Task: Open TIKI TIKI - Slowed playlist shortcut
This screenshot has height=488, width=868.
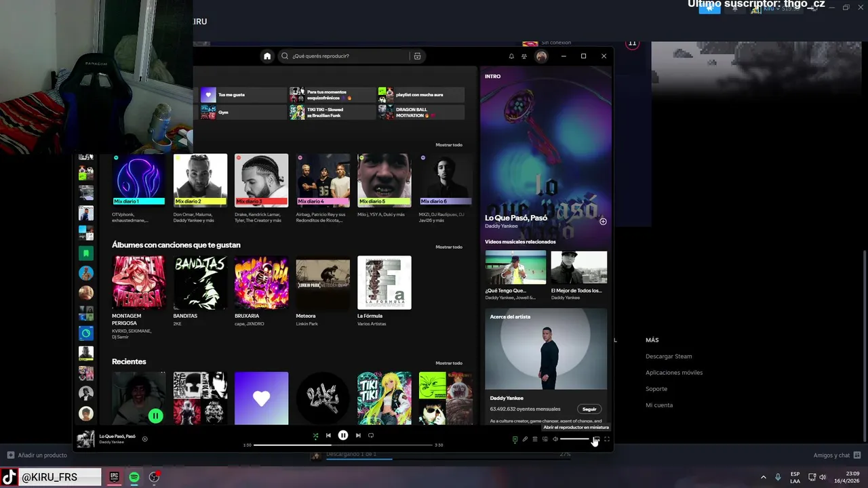Action: pos(332,112)
